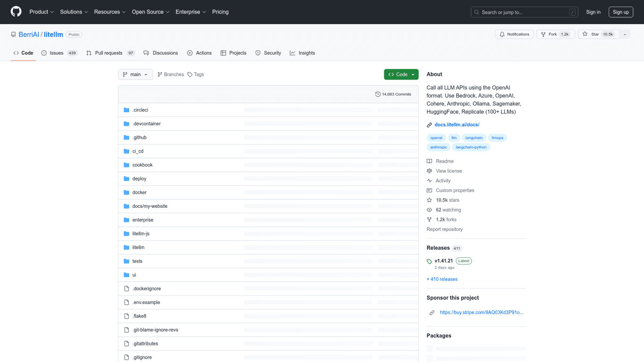Open the Product dropdown menu
644x362 pixels.
41,12
